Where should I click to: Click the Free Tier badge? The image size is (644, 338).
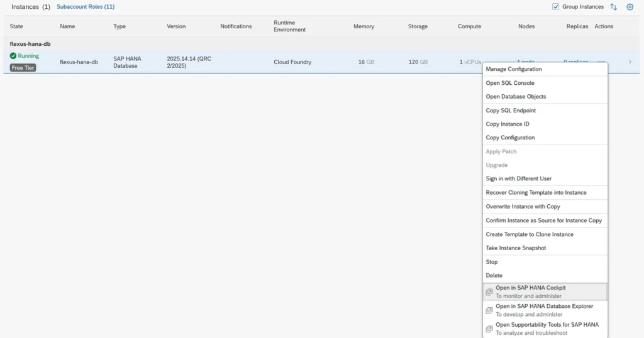tap(23, 68)
